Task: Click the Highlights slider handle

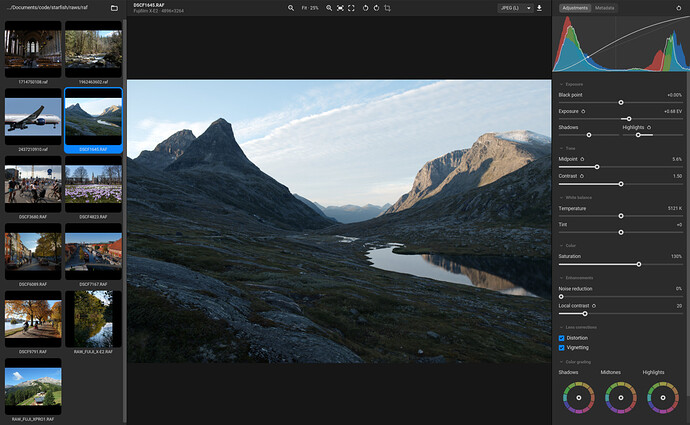Action: [x=638, y=135]
